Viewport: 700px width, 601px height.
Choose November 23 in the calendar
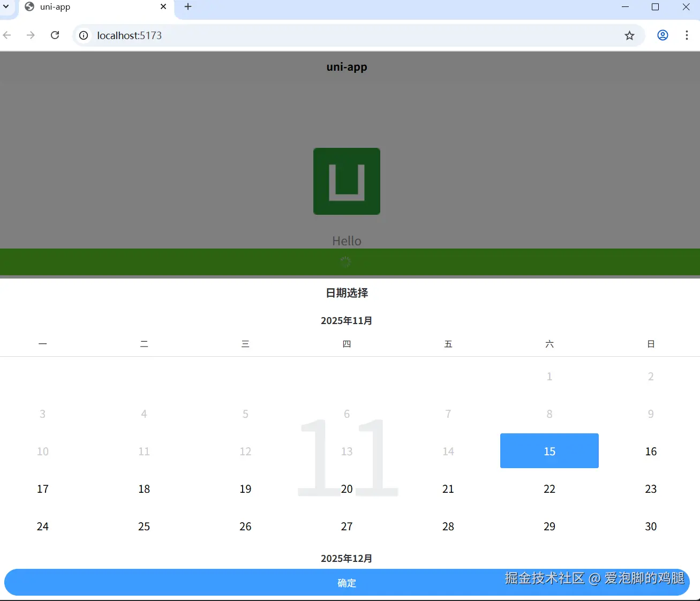(651, 489)
